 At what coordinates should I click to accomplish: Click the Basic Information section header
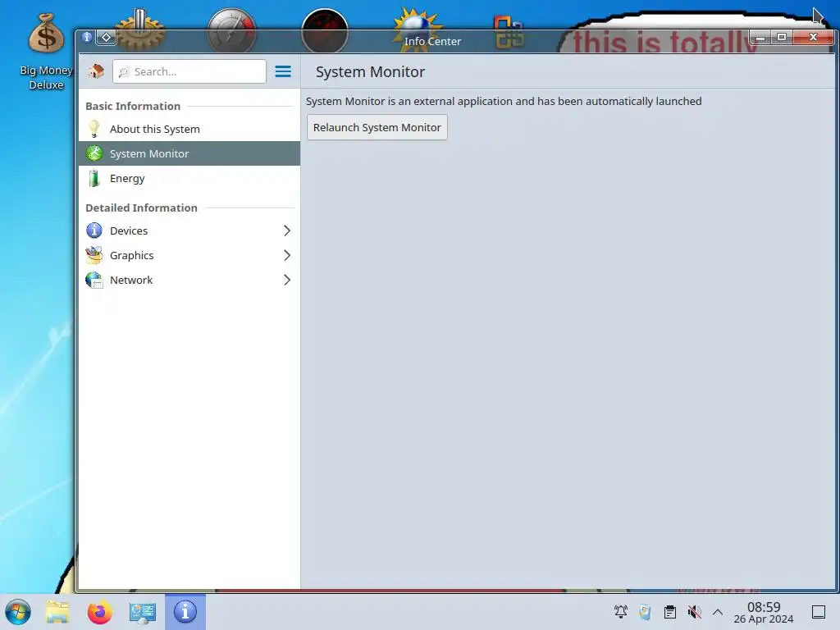tap(133, 106)
